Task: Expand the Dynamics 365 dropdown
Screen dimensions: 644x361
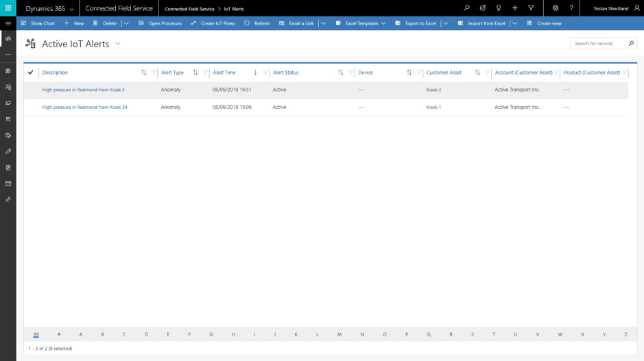Action: click(72, 9)
